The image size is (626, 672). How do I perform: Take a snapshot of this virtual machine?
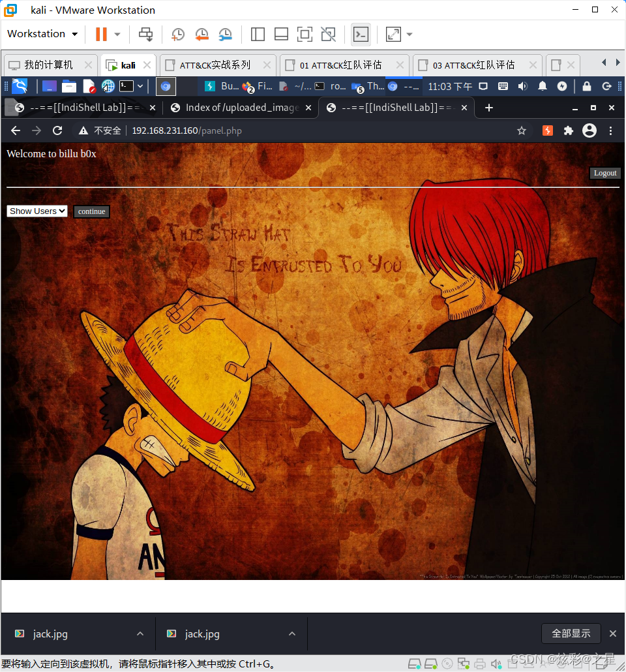177,35
